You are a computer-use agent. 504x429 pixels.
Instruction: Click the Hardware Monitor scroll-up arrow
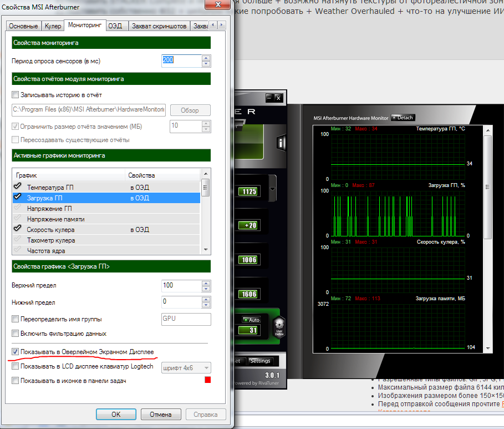487,130
